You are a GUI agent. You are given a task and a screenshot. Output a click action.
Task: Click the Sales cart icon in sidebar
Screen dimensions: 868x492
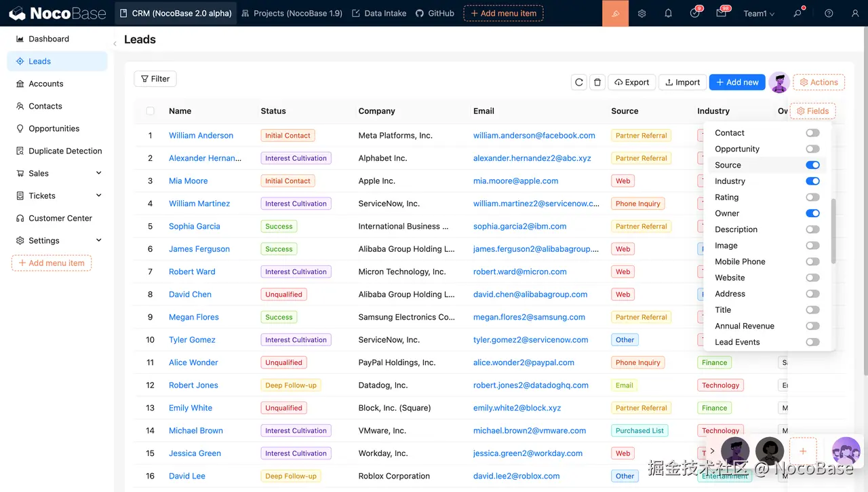tap(20, 173)
